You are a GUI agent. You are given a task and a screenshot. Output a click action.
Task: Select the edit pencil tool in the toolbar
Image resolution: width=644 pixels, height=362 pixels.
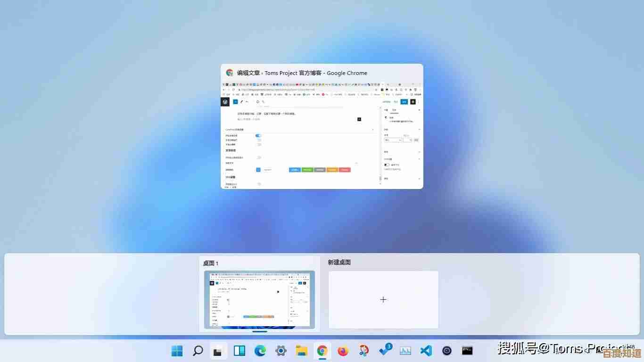point(241,102)
